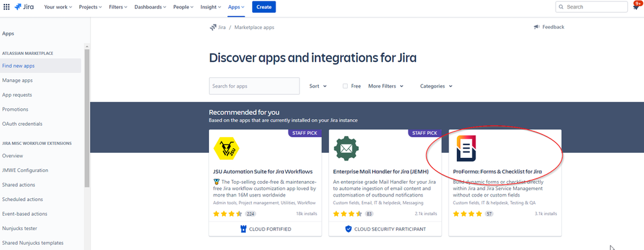Click the star rating on JSU card
The image size is (644, 250).
click(228, 214)
